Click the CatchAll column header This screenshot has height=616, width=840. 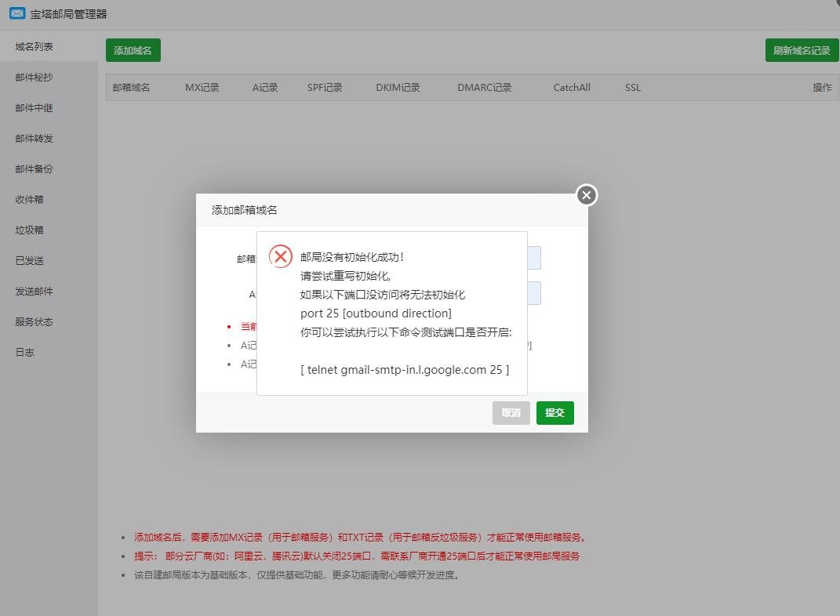(x=572, y=87)
